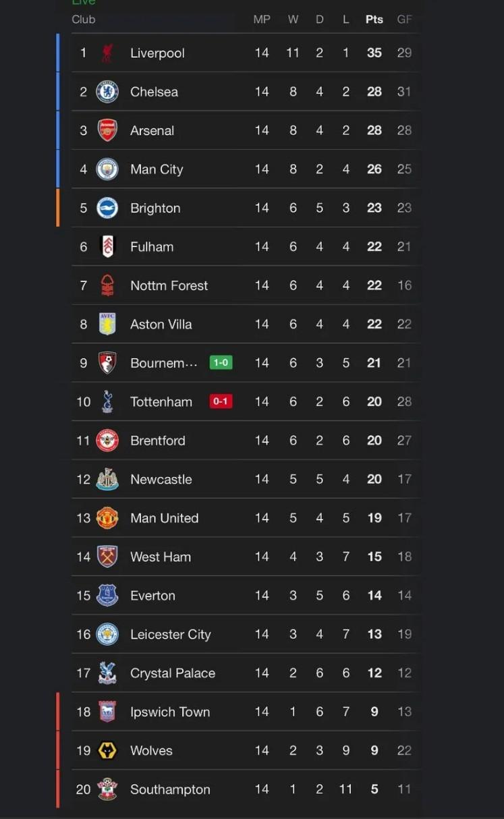
Task: Click the Brighton club badge
Action: pos(107,208)
